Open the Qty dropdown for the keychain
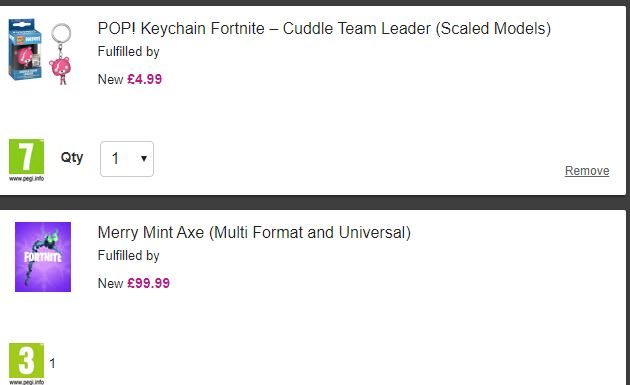The height and width of the screenshot is (385, 630). click(x=127, y=159)
